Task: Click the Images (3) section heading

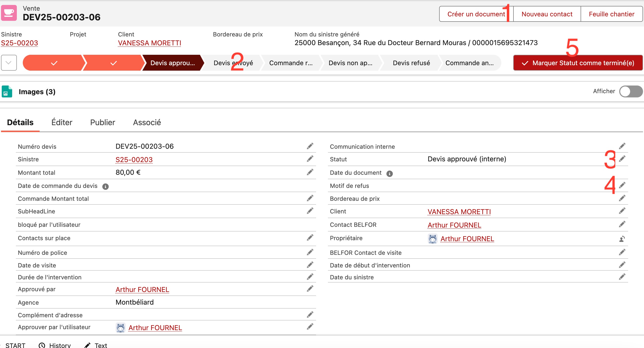Action: 37,91
